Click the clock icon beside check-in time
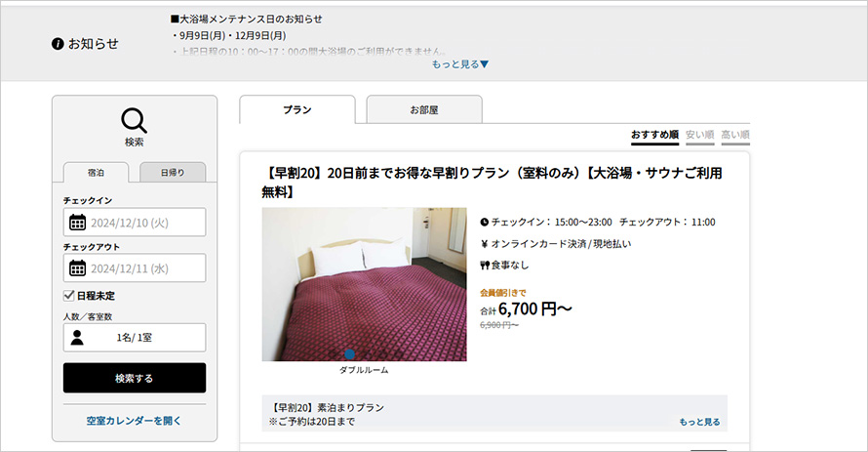This screenshot has height=452, width=868. 485,223
